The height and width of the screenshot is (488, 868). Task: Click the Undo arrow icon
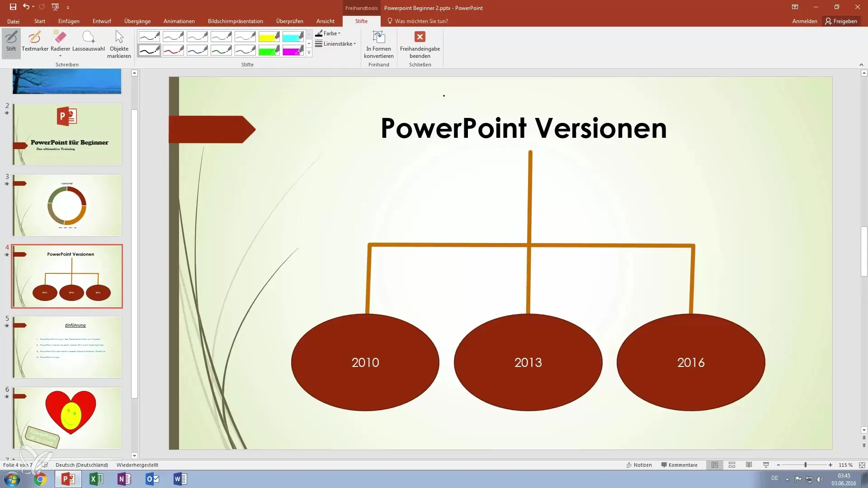coord(26,7)
